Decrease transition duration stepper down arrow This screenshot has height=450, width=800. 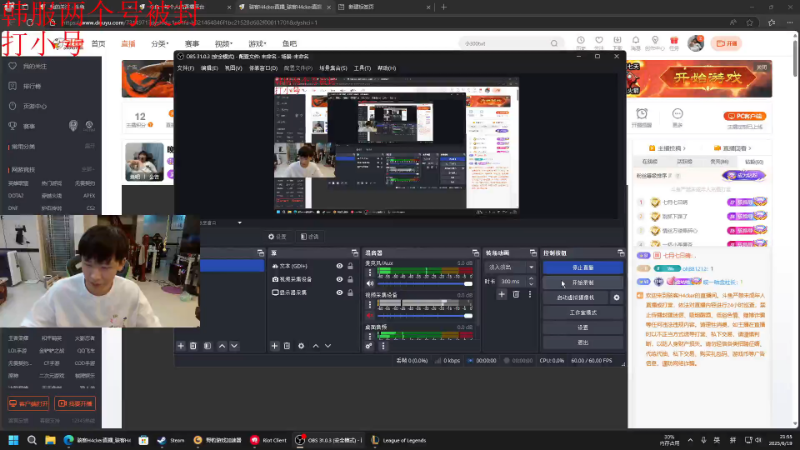[531, 284]
